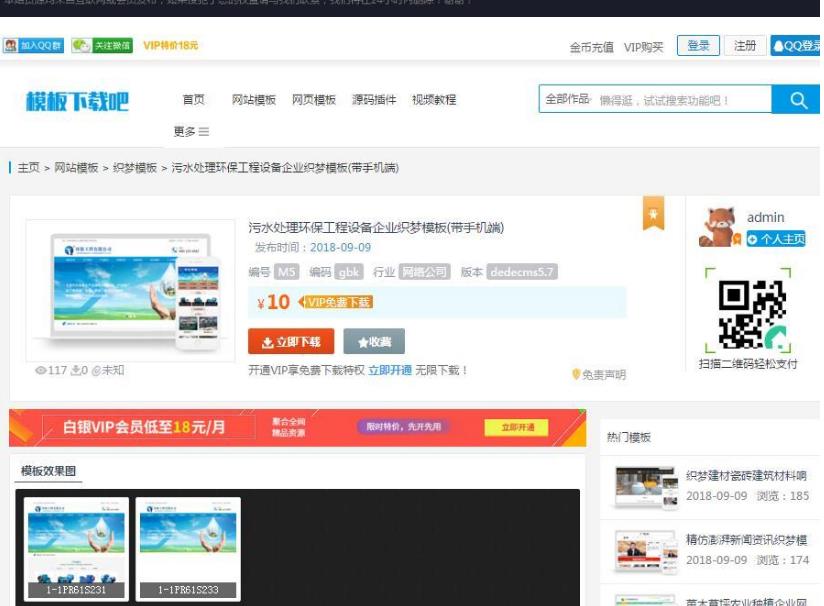This screenshot has height=606, width=824.
Task: Click the 立即开通 yellow banner button
Action: (x=517, y=427)
